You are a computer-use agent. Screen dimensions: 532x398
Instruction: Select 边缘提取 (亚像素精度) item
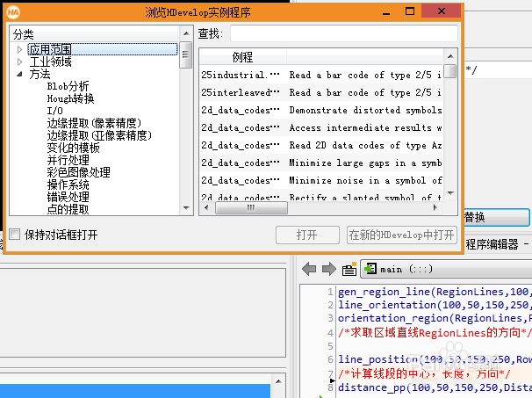(x=99, y=135)
